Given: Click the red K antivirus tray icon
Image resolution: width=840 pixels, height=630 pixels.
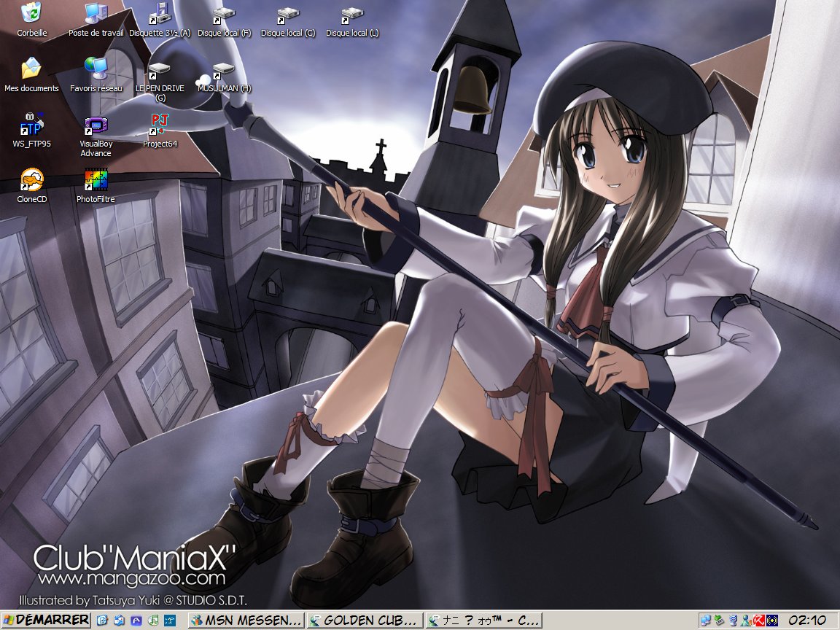Looking at the screenshot, I should [x=758, y=621].
